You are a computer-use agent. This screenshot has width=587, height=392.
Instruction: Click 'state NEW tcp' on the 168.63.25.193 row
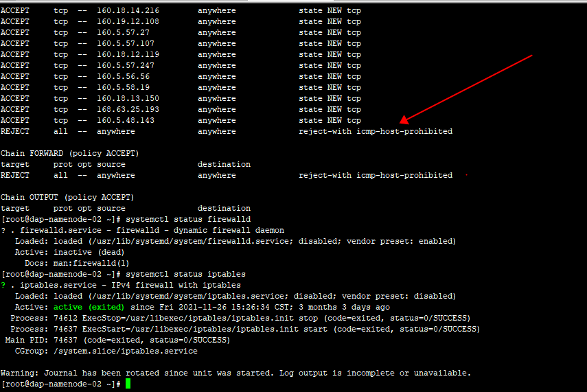[330, 109]
